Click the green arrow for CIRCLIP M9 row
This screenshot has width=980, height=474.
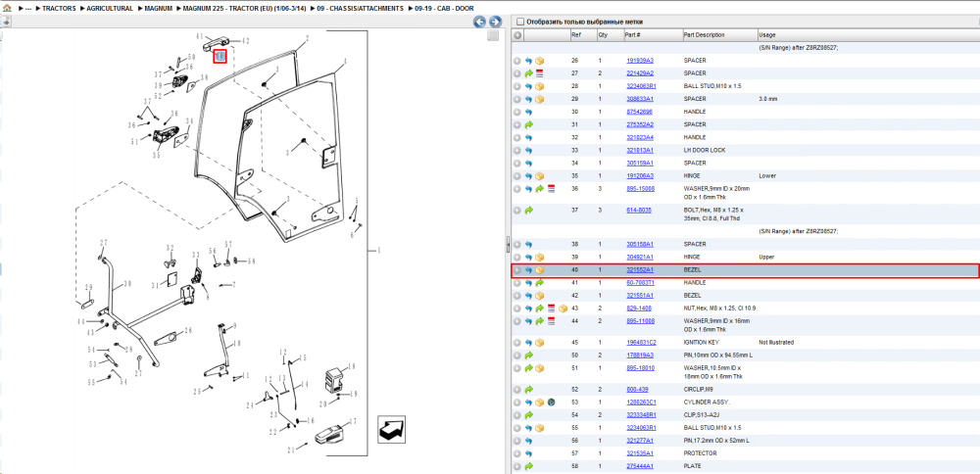[x=528, y=390]
